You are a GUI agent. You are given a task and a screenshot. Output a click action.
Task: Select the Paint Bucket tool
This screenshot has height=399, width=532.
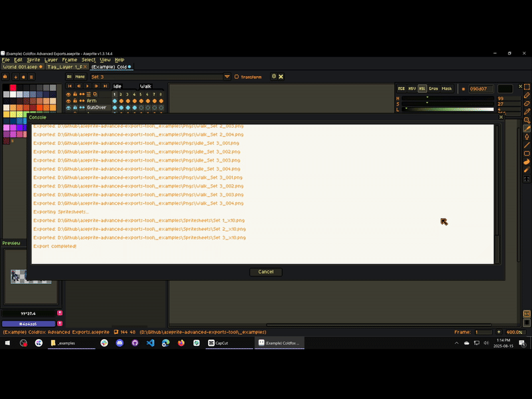coord(527,137)
